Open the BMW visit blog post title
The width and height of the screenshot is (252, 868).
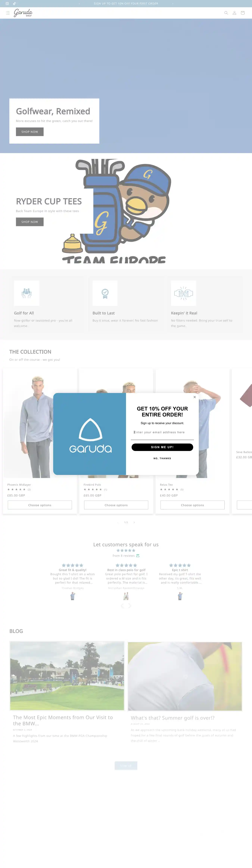(63, 720)
